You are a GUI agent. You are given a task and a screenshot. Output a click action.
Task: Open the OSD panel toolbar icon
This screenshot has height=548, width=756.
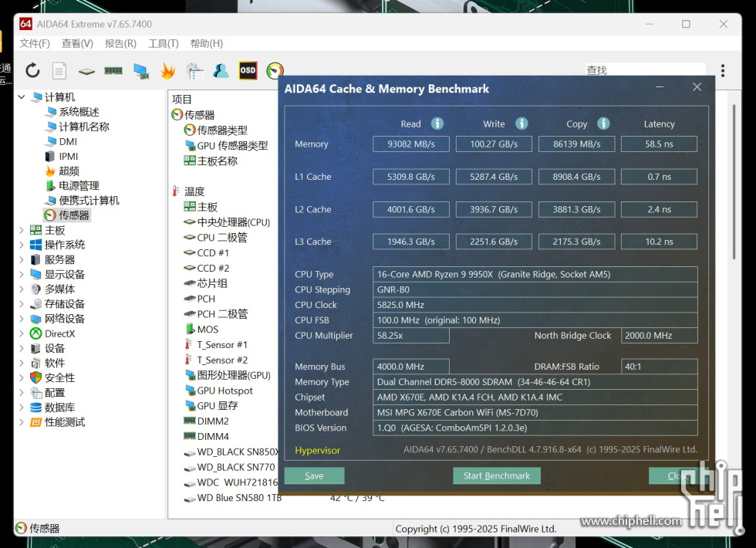tap(248, 70)
